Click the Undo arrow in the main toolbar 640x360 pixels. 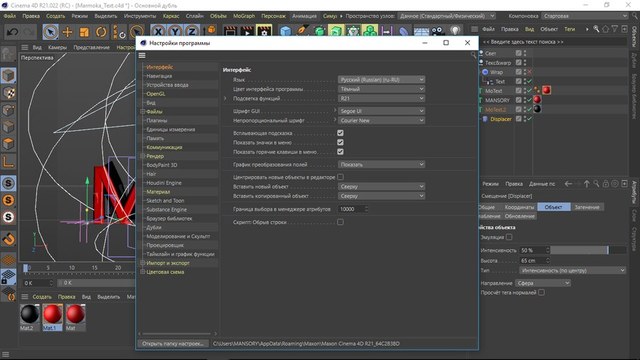coord(13,31)
